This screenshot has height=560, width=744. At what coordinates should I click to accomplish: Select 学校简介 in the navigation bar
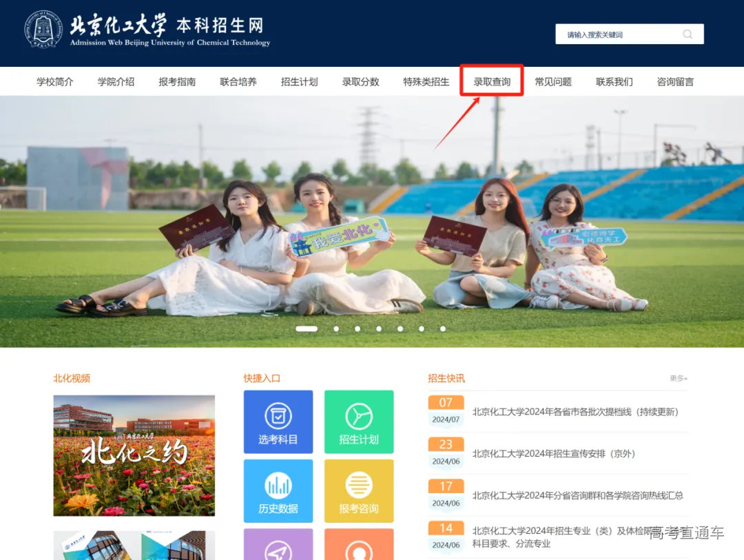coord(54,81)
